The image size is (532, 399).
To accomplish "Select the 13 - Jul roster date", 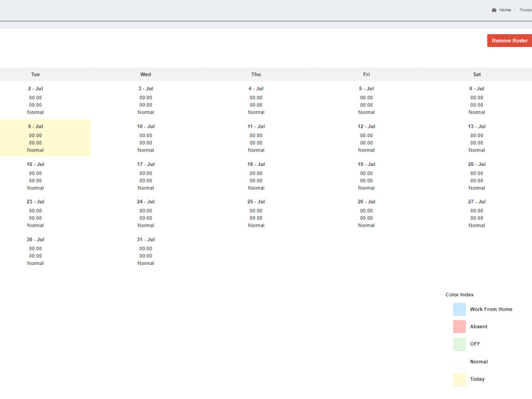I will [x=477, y=126].
